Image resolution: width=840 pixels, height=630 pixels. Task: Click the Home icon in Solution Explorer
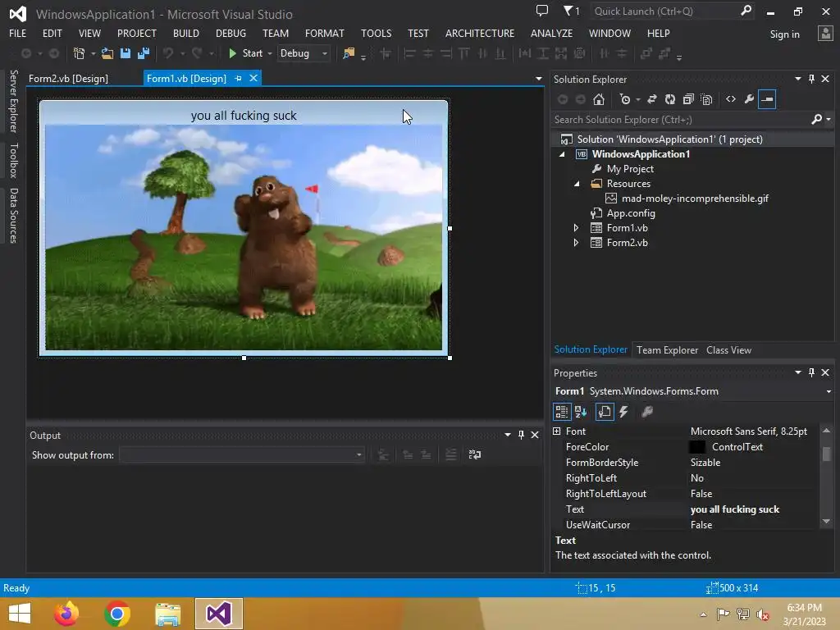coord(599,99)
